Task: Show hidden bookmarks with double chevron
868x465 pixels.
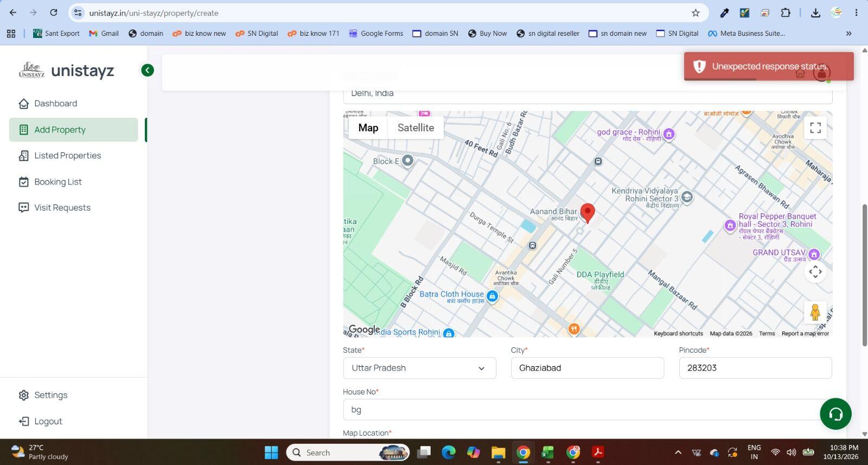Action: [848, 34]
